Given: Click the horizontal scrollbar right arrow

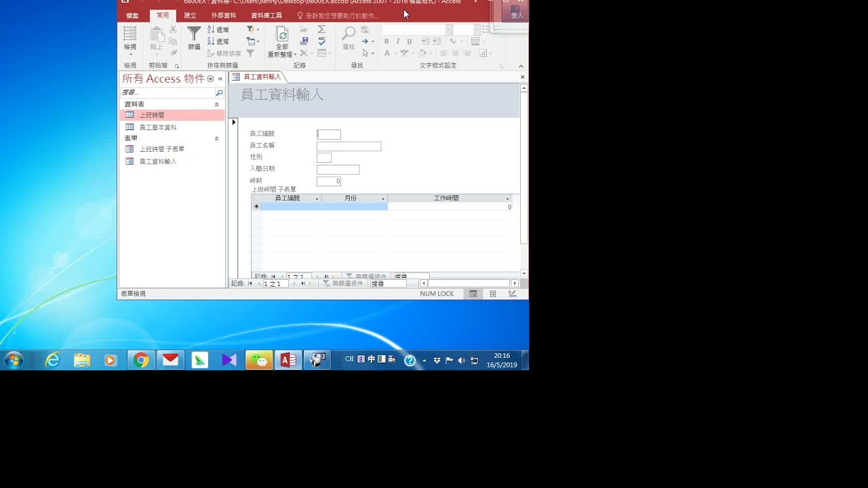Looking at the screenshot, I should [515, 283].
